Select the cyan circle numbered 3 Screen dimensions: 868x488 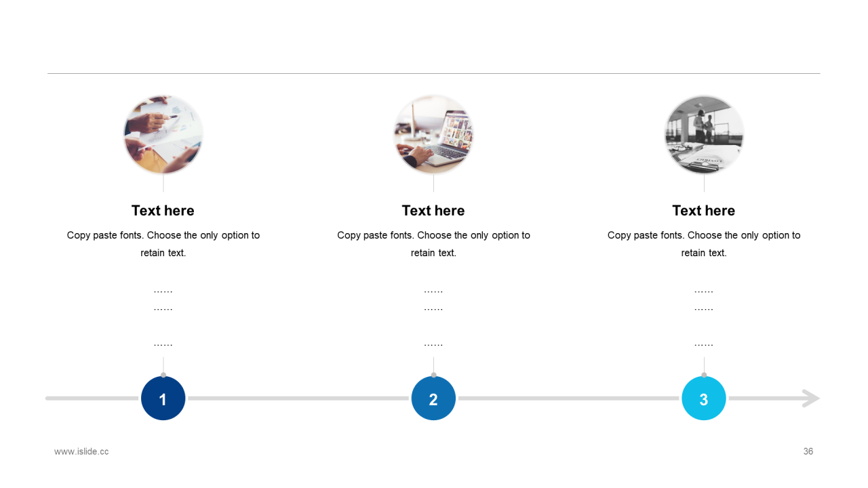pos(704,398)
